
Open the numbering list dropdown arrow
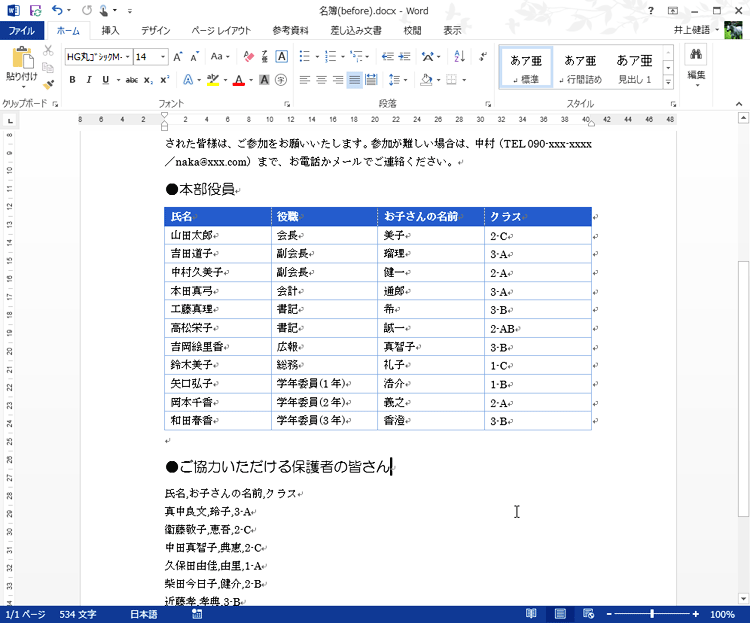pyautogui.click(x=343, y=57)
